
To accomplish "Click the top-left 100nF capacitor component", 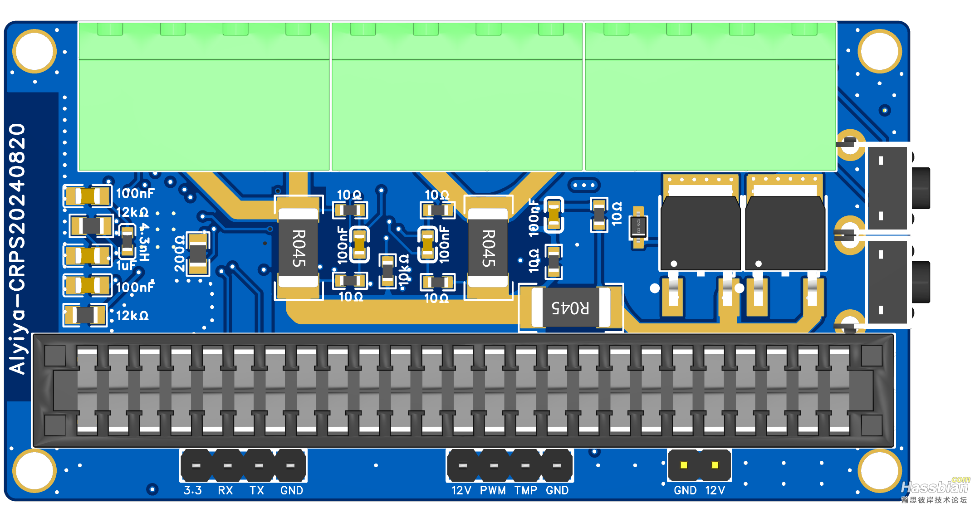I will [88, 196].
